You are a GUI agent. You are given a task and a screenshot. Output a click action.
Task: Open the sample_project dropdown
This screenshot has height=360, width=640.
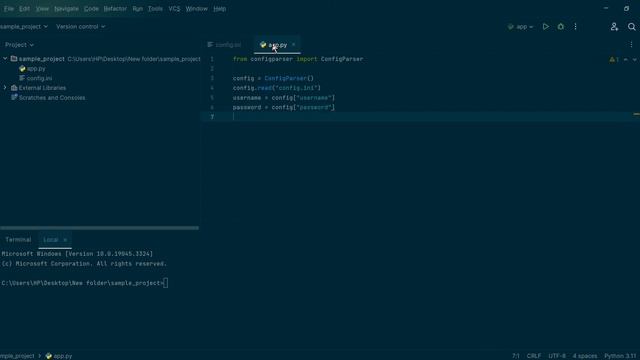[24, 27]
